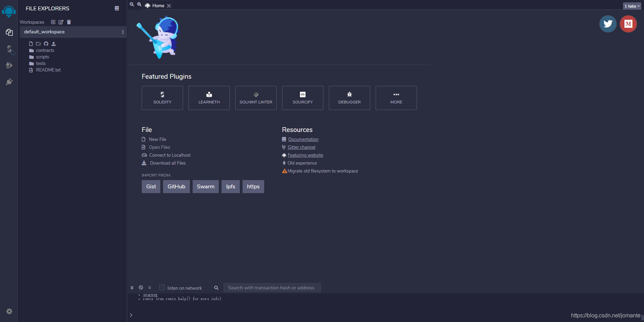Viewport: 644px width, 322px height.
Task: Delete workspace with the trash icon
Action: click(x=69, y=22)
